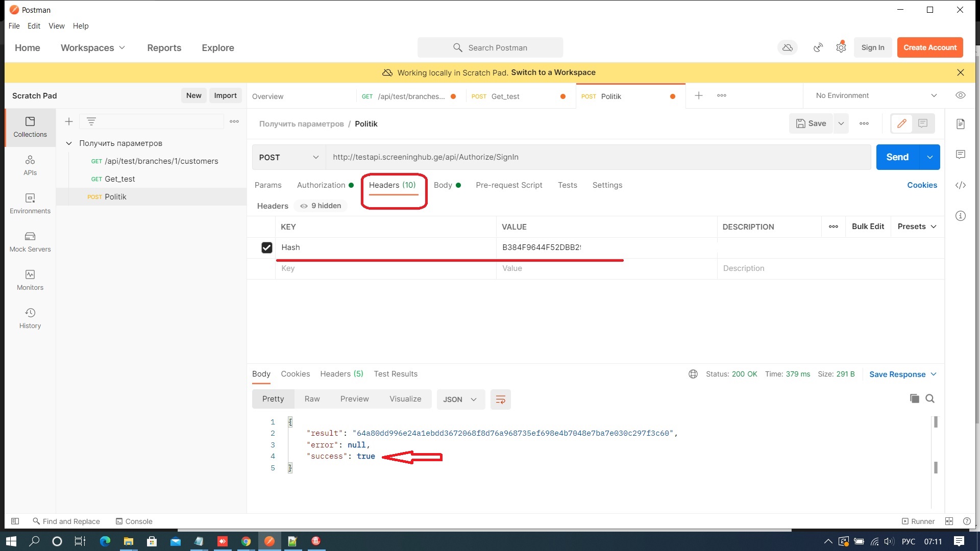Open the Windows Start menu
The image size is (980, 551).
click(x=11, y=541)
